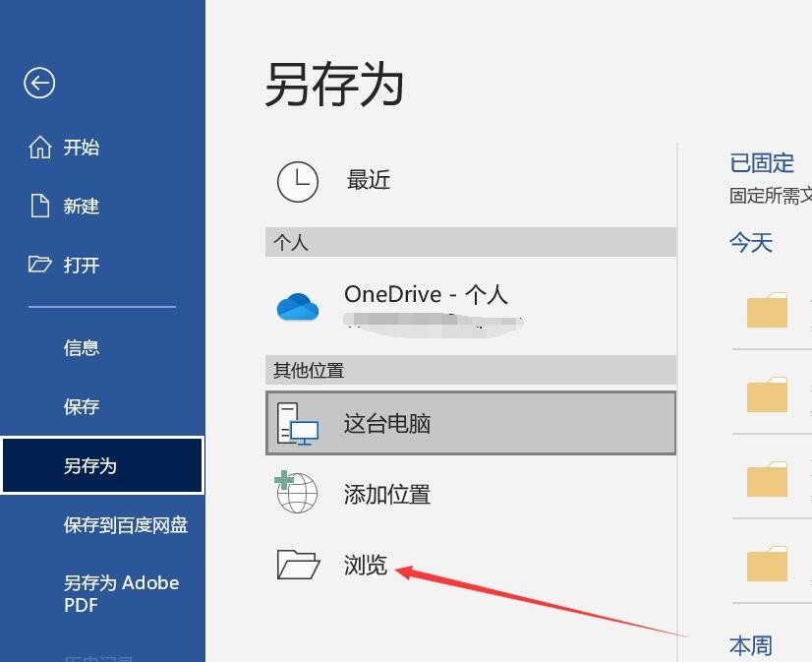This screenshot has height=662, width=812.
Task: Switch to the 保存 section
Action: tap(82, 406)
